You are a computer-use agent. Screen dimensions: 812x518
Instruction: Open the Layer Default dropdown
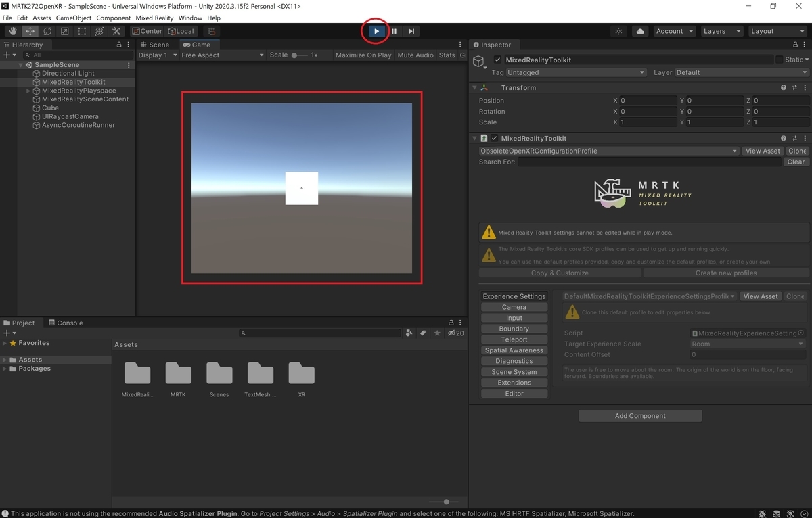click(x=742, y=72)
